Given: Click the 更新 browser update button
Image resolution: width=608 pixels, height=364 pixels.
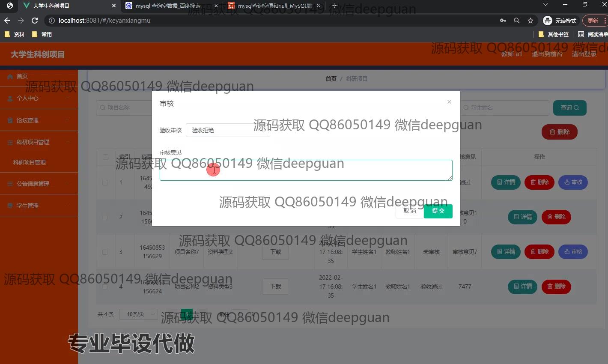Looking at the screenshot, I should click(x=593, y=21).
